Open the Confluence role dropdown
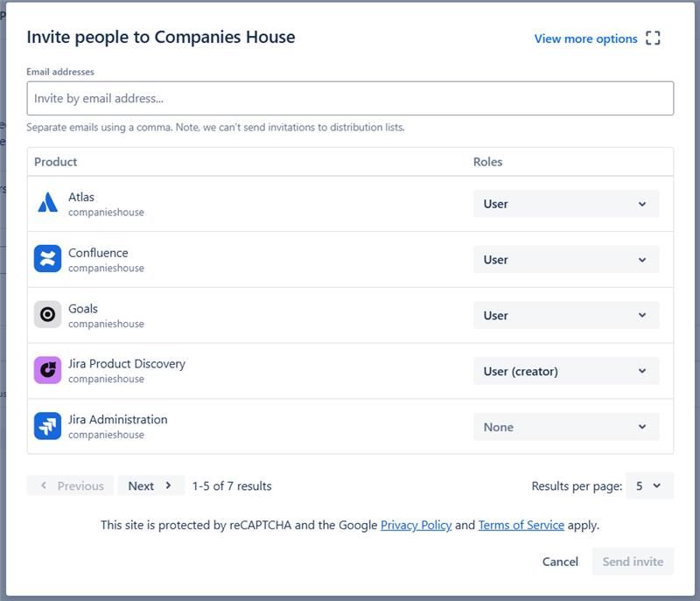This screenshot has width=700, height=601. coord(566,260)
